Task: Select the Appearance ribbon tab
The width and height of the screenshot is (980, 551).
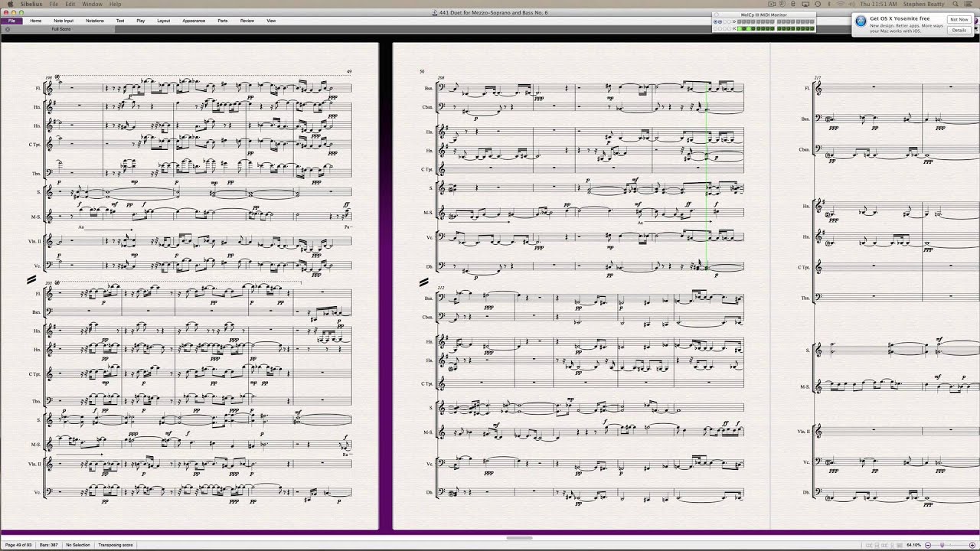Action: 194,21
